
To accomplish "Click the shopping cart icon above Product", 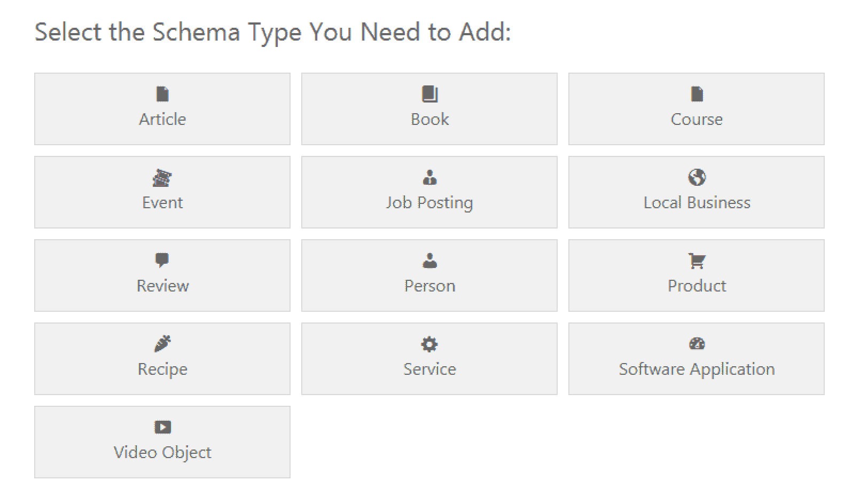I will [697, 261].
